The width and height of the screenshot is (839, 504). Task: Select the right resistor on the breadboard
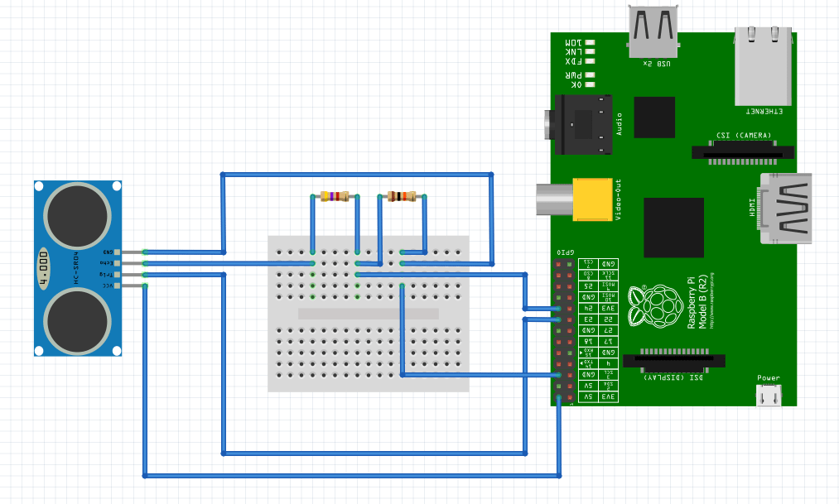[402, 197]
